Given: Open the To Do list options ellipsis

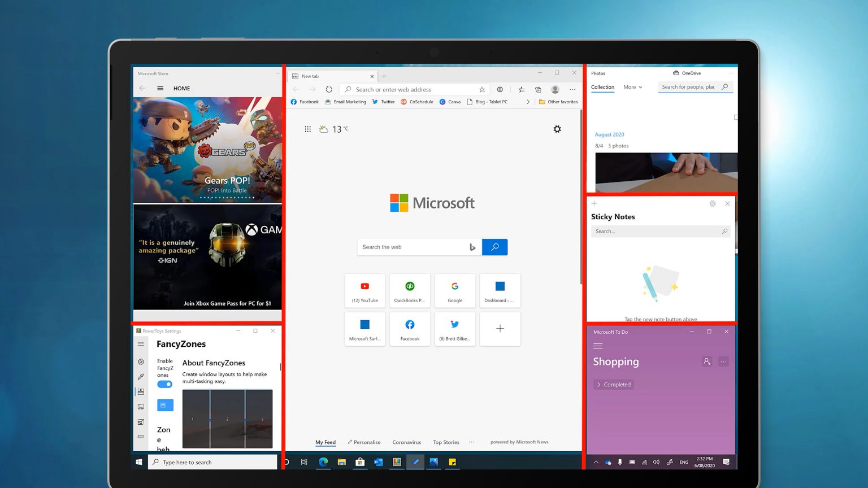Looking at the screenshot, I should point(723,361).
